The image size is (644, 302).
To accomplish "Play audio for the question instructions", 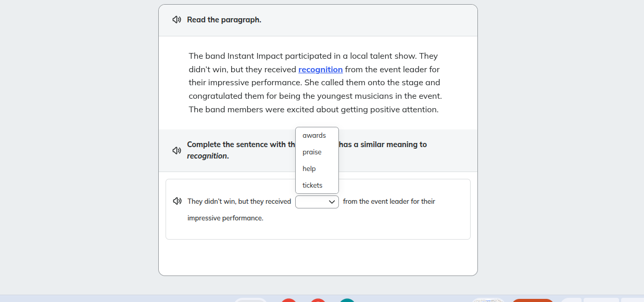I will point(177,150).
